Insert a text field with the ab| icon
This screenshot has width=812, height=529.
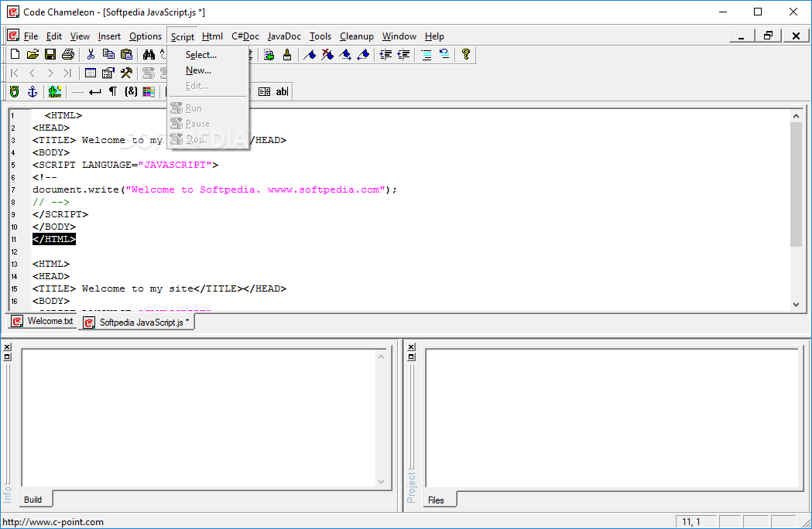tap(282, 91)
